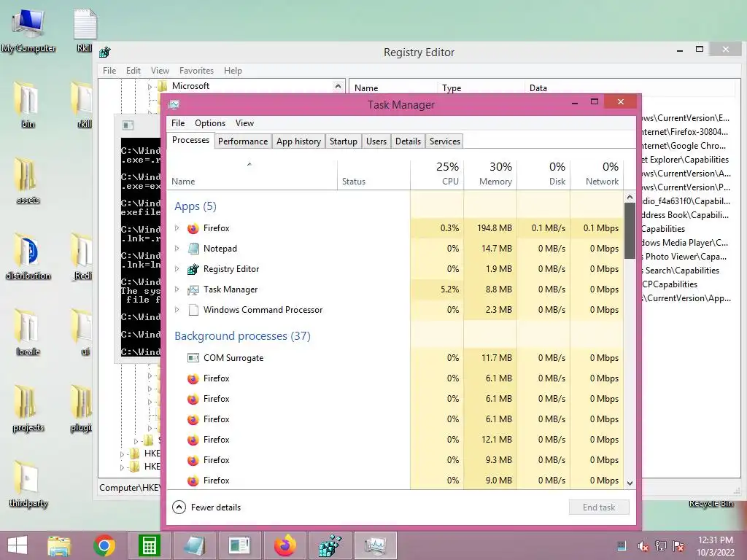Click Task Manager scrollbar down arrow

(x=630, y=483)
